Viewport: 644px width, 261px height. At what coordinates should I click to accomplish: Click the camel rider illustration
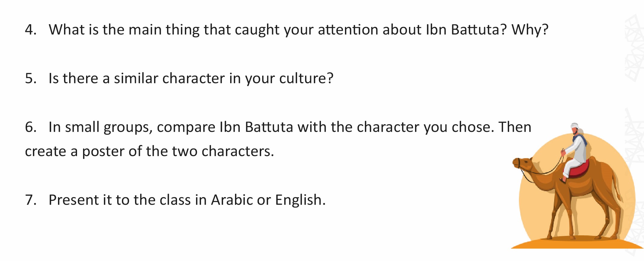576,186
